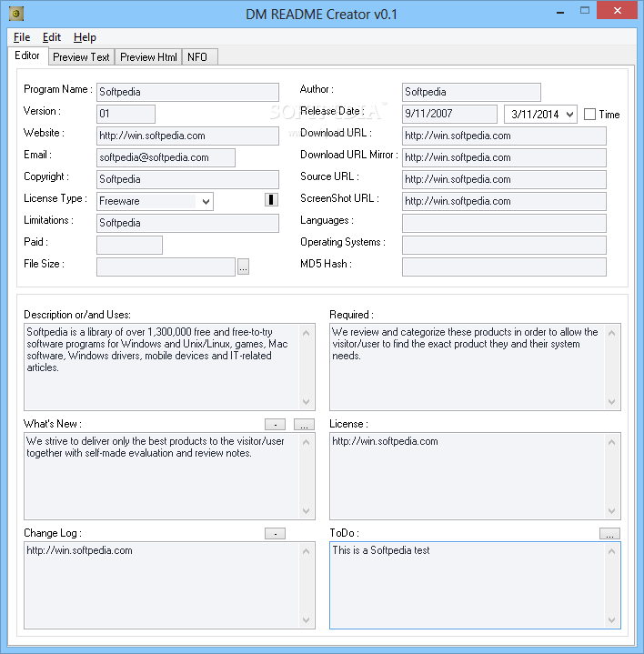Click the Version field

(126, 114)
